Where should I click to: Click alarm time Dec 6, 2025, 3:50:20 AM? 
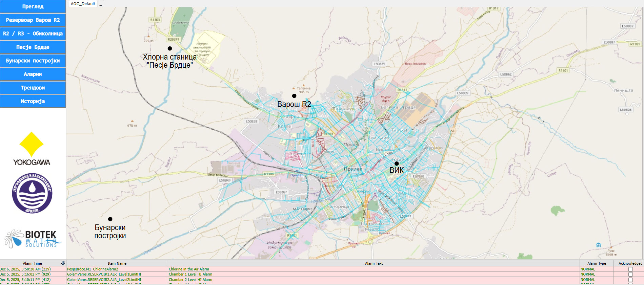coord(25,269)
